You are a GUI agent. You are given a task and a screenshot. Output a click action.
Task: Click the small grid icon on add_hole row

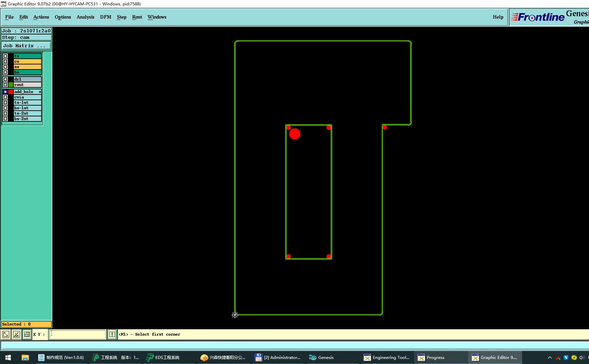coord(40,92)
